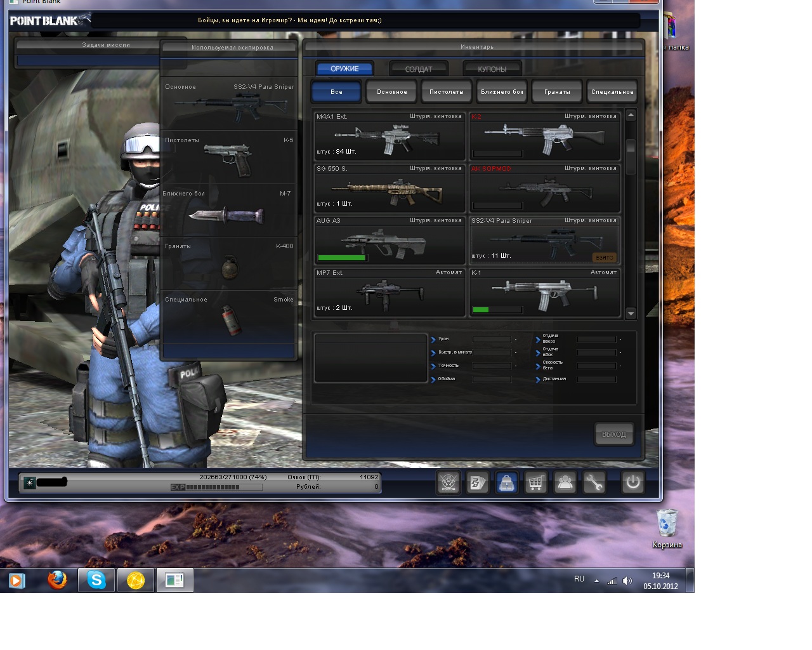Viewport: 812px width, 650px height.
Task: Switch to the Point Blank taskbar button
Action: (x=175, y=580)
